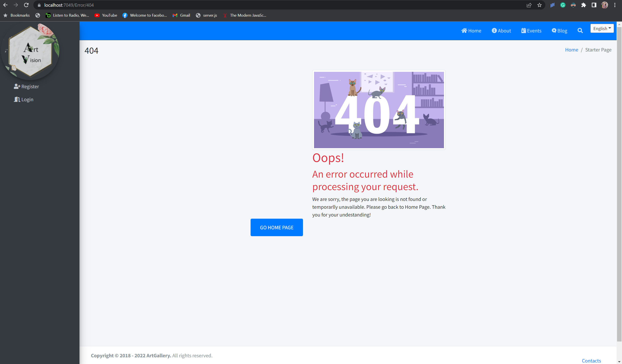Open the YouTube bookmark
This screenshot has height=364, width=622.
point(106,15)
